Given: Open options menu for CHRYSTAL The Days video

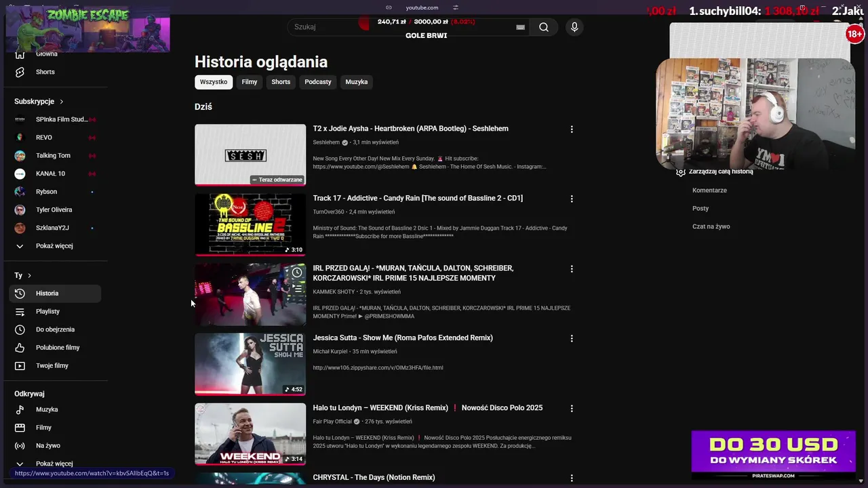Looking at the screenshot, I should 572,479.
